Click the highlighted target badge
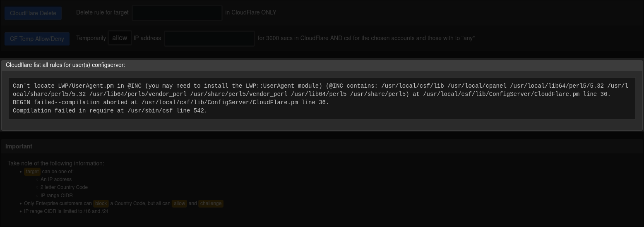Image resolution: width=644 pixels, height=227 pixels. [x=32, y=172]
